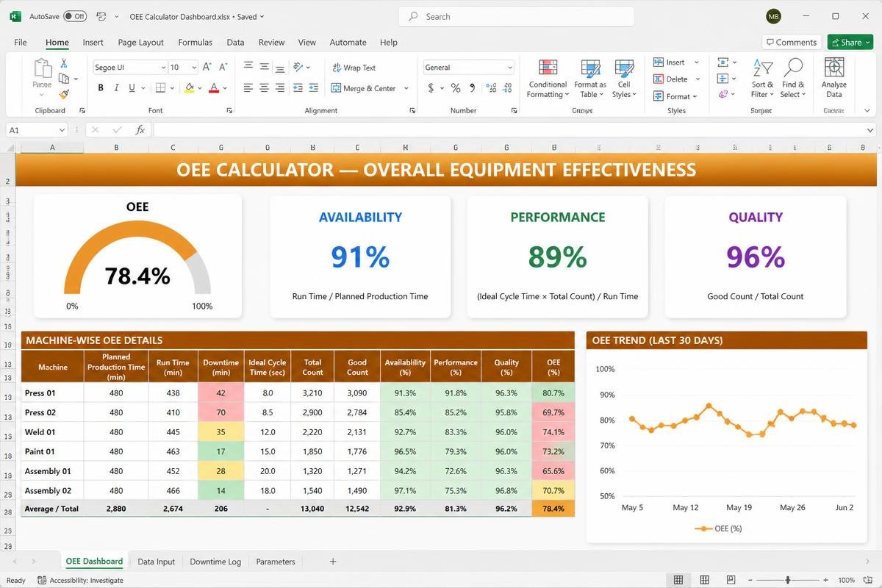Click Accessibility: Investigate in status bar

pos(80,580)
